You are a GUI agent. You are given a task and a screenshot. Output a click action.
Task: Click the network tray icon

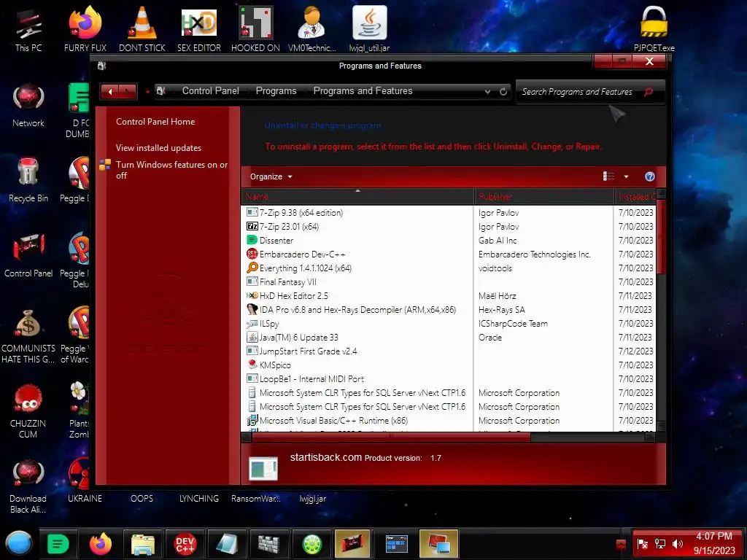660,544
